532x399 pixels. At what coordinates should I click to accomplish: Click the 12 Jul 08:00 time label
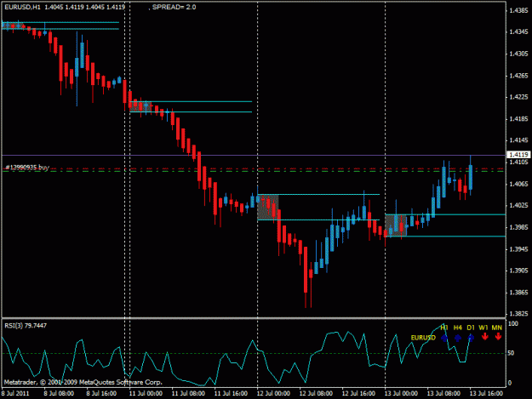coord(316,393)
